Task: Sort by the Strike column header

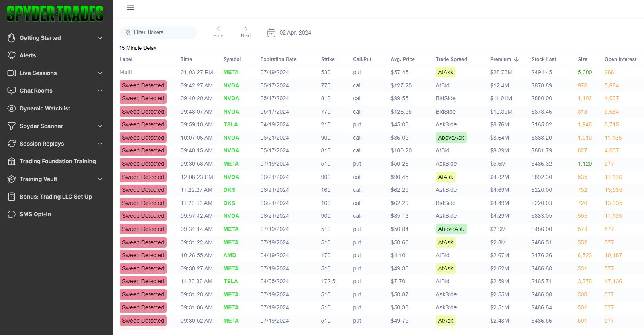Action: (x=328, y=59)
